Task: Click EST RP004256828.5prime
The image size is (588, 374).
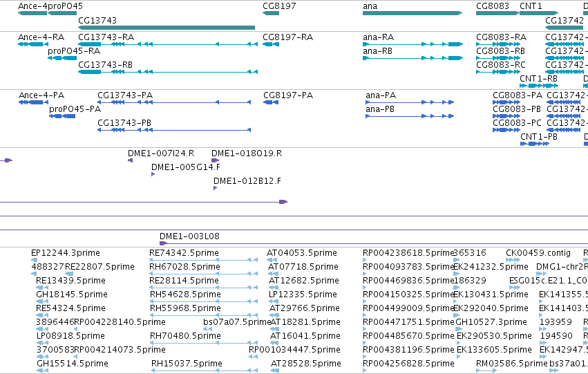Action: click(365, 371)
